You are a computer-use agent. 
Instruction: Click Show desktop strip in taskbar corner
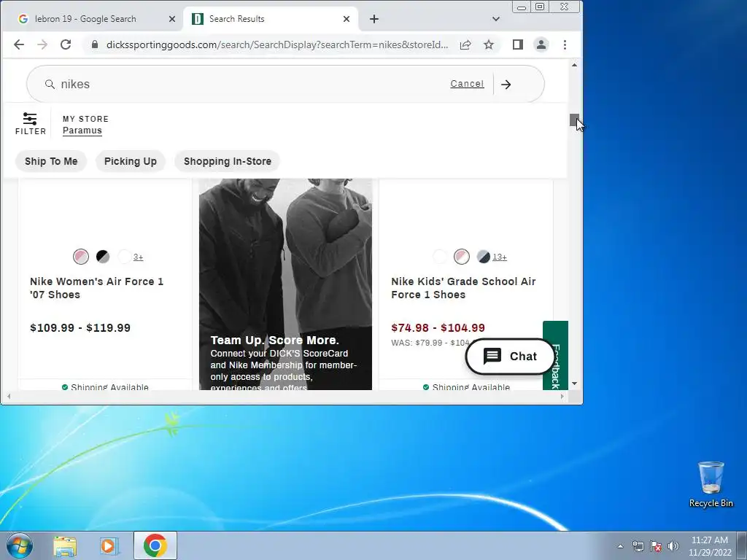pos(742,545)
